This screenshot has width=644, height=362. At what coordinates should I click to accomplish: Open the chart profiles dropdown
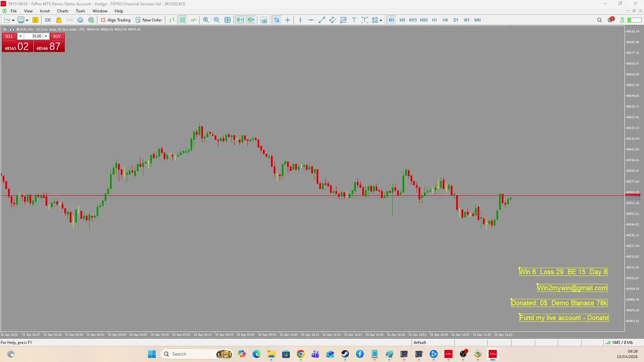(22, 20)
